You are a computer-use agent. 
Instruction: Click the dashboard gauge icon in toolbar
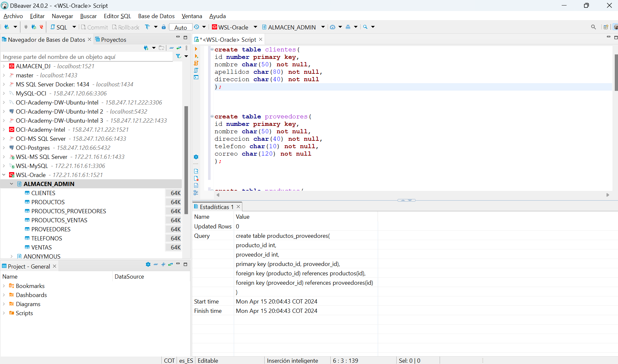(333, 27)
